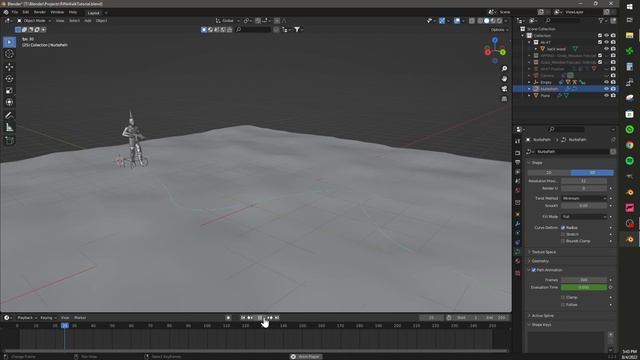
Task: Toggle visibility eye for the Plane object
Action: tap(606, 96)
